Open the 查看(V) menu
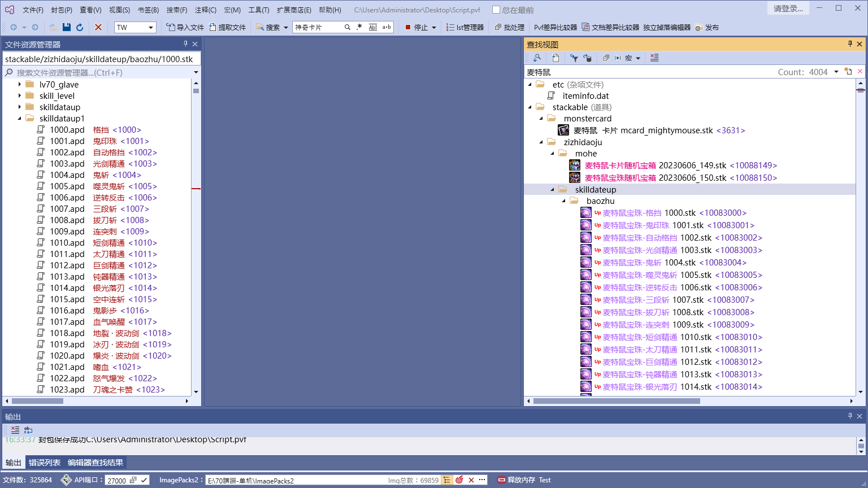The width and height of the screenshot is (868, 488). [90, 10]
